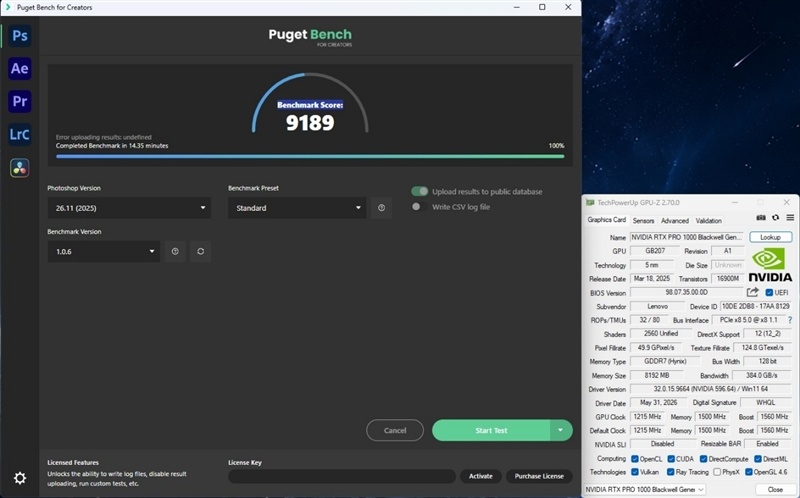Select the After Effects benchmark icon
The height and width of the screenshot is (498, 800).
point(19,68)
